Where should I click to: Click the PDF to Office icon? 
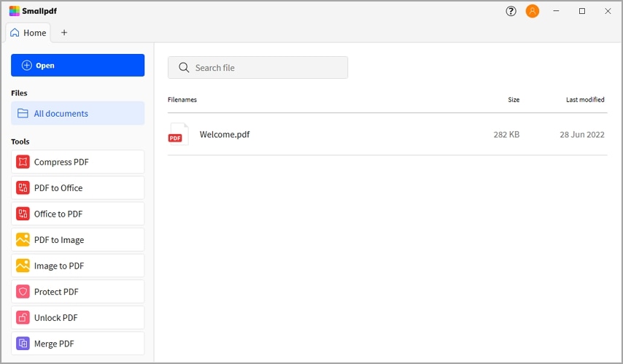coord(23,188)
